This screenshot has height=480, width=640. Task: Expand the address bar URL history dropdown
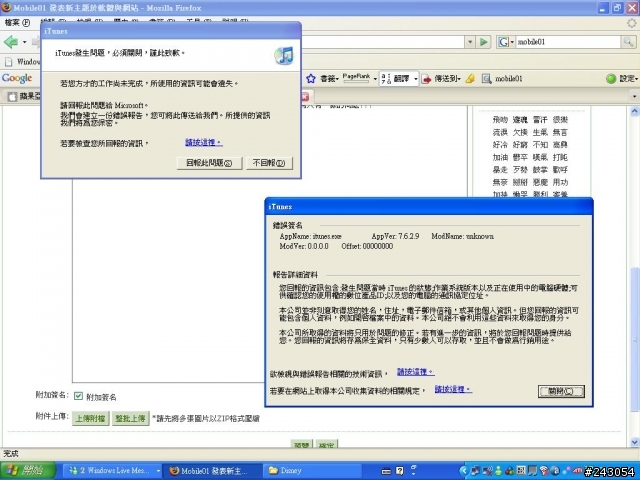469,42
